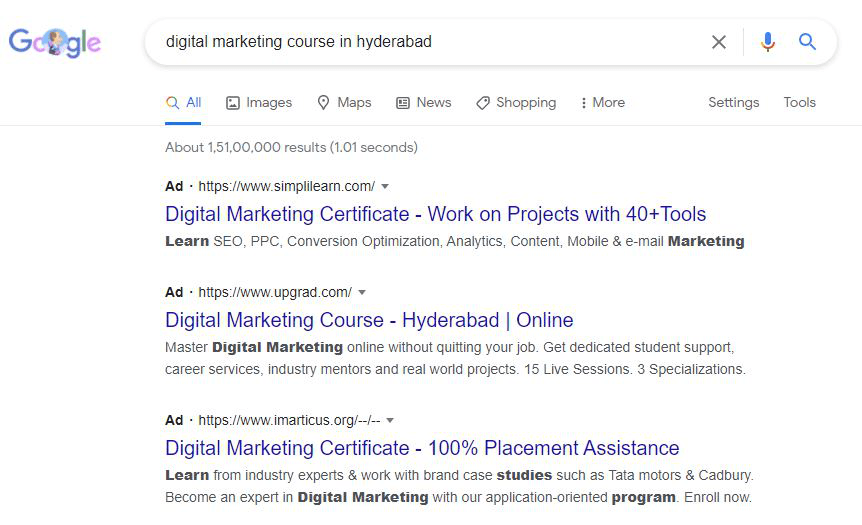Click the Ad label beside imarticus.org

(174, 421)
